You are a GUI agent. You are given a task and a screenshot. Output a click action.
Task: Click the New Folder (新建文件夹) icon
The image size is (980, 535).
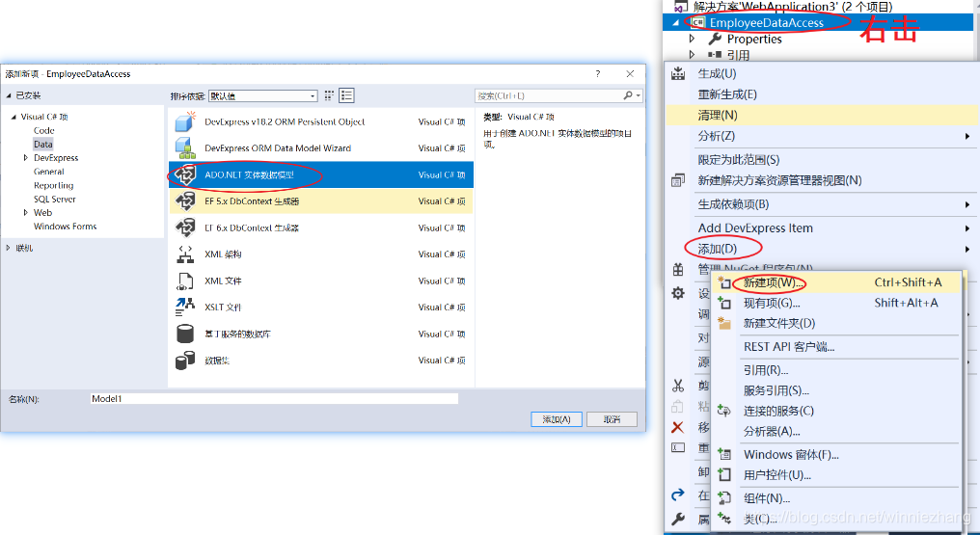(724, 323)
